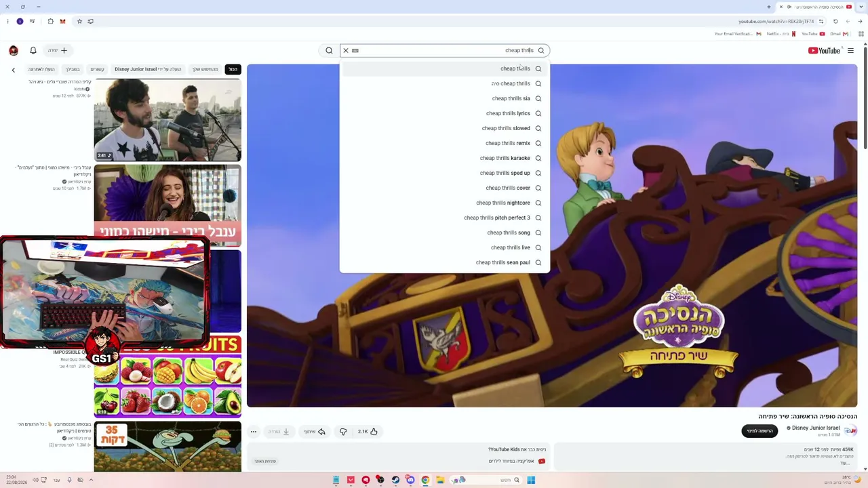Open the on-screen keyboard in search box

pyautogui.click(x=355, y=50)
